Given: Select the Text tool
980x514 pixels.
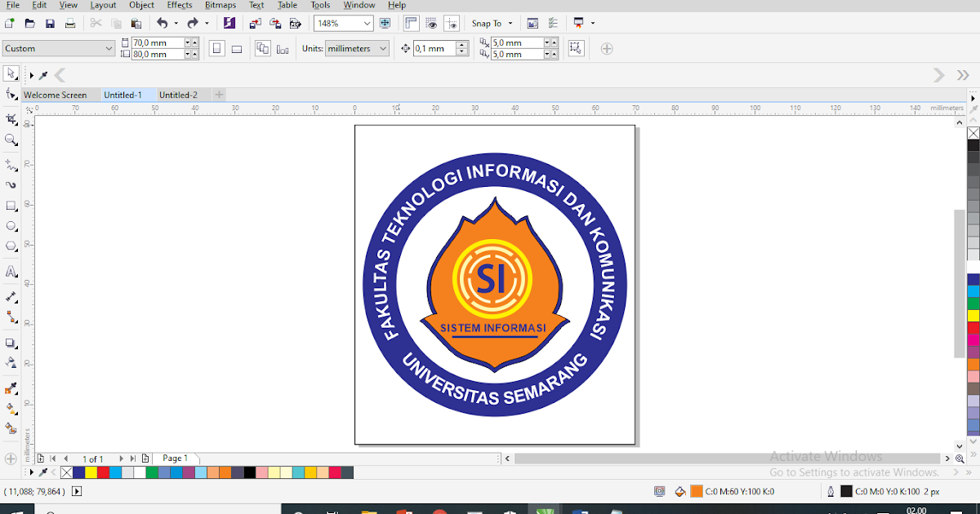Looking at the screenshot, I should [x=11, y=271].
